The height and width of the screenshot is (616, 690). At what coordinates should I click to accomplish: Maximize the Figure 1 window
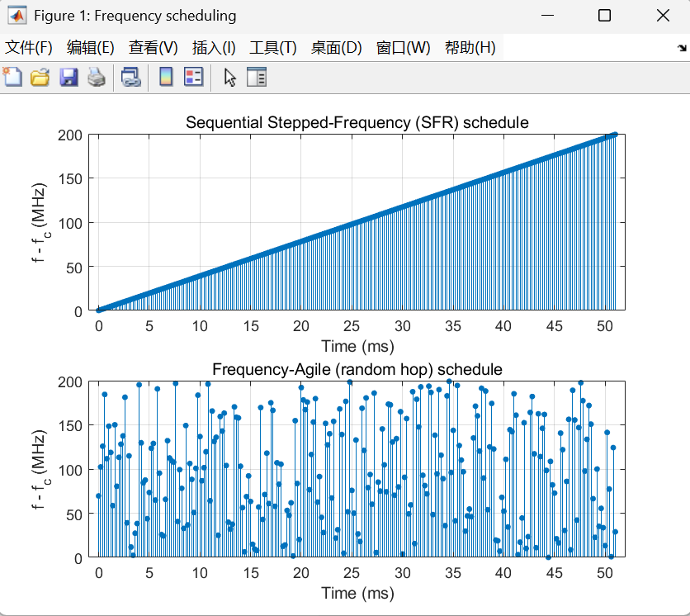605,16
